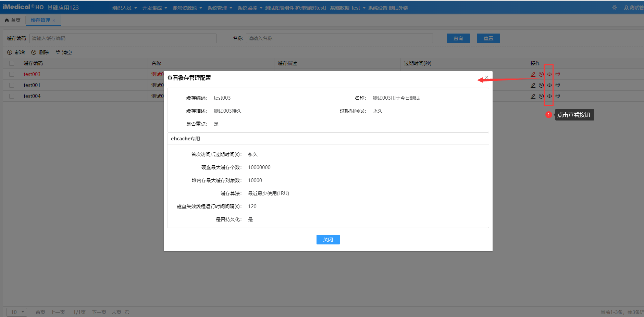The width and height of the screenshot is (644, 317).
Task: Toggle the checkbox for test003 row
Action: click(12, 74)
